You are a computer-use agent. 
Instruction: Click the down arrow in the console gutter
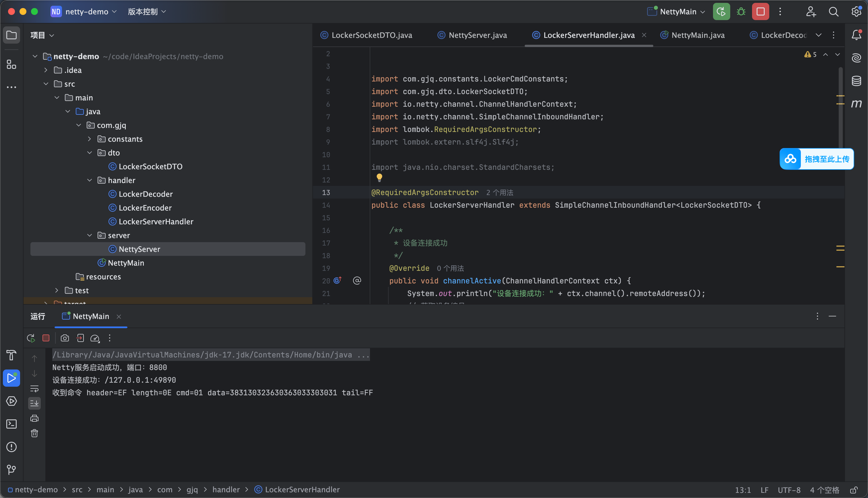pyautogui.click(x=34, y=373)
